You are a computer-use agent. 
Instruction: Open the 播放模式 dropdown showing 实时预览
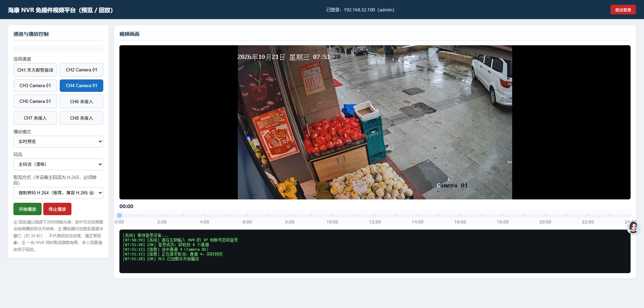click(58, 141)
